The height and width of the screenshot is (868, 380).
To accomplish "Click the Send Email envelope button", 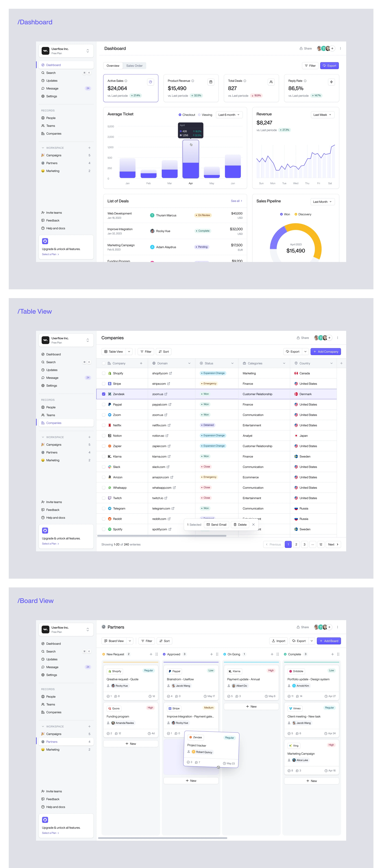I will [216, 524].
